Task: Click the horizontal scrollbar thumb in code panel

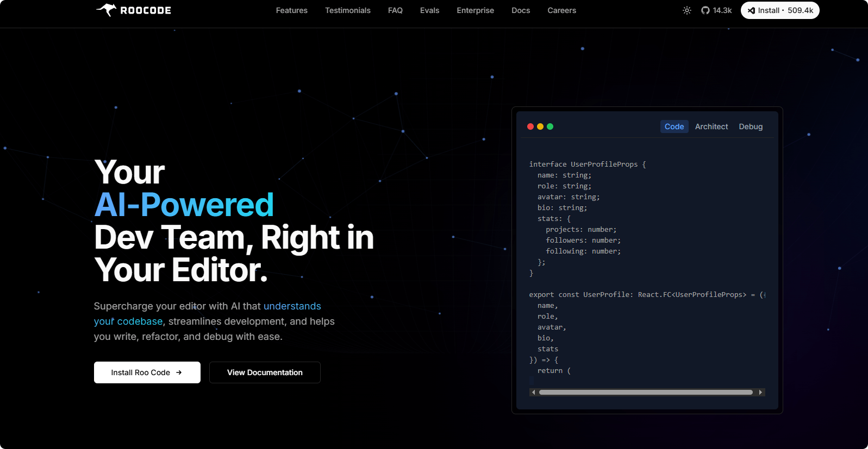Action: click(646, 392)
